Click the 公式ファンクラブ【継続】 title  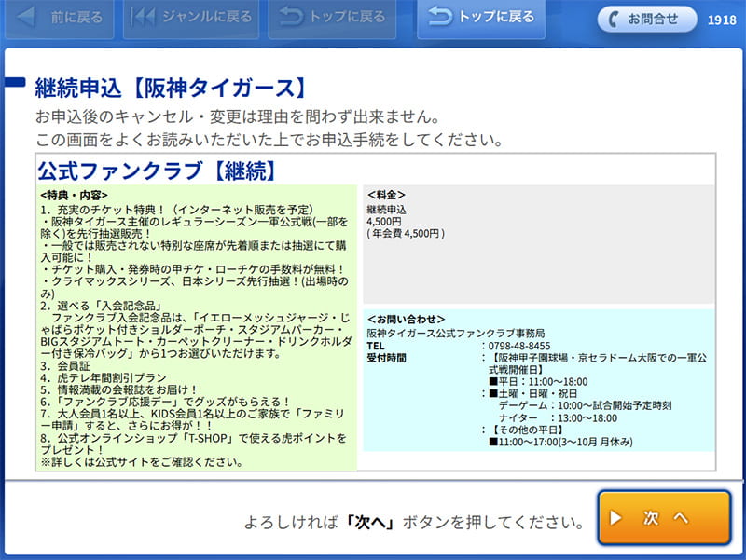158,171
